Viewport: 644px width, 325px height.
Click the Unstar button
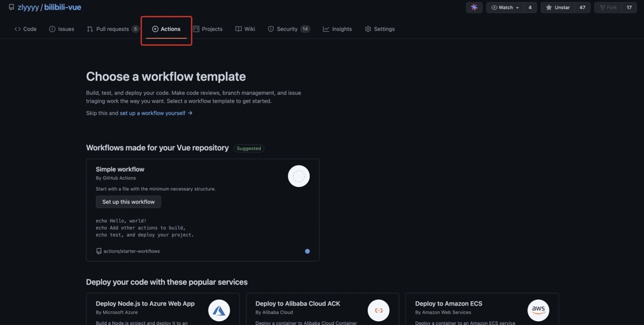click(x=558, y=7)
